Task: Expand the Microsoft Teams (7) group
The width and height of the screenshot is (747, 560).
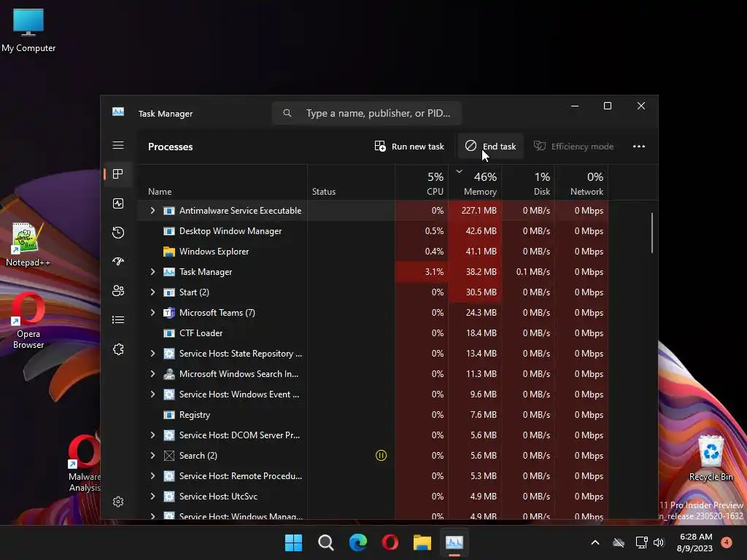Action: pos(152,313)
